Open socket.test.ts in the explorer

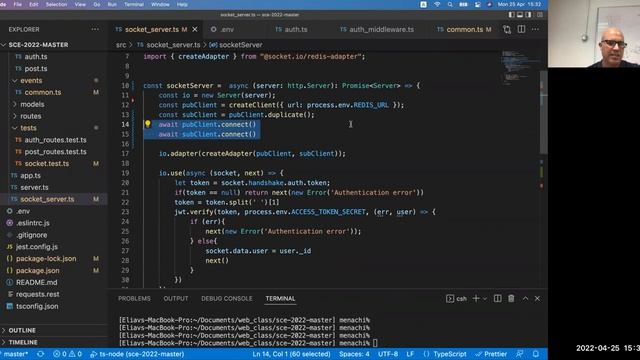(47, 163)
